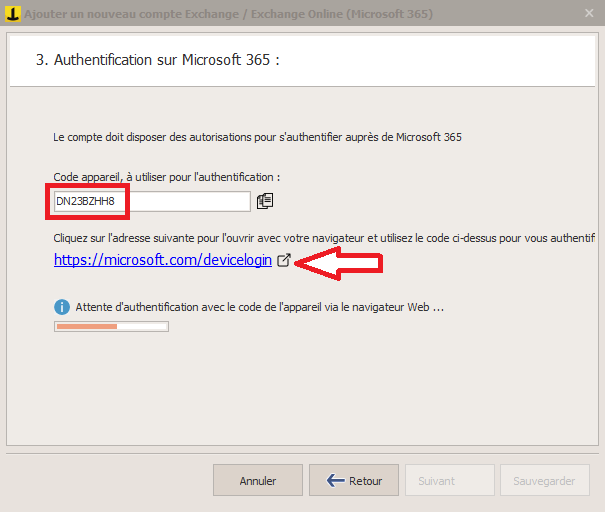The height and width of the screenshot is (512, 605).
Task: Click the 'Code appareil' field label
Action: pyautogui.click(x=167, y=177)
